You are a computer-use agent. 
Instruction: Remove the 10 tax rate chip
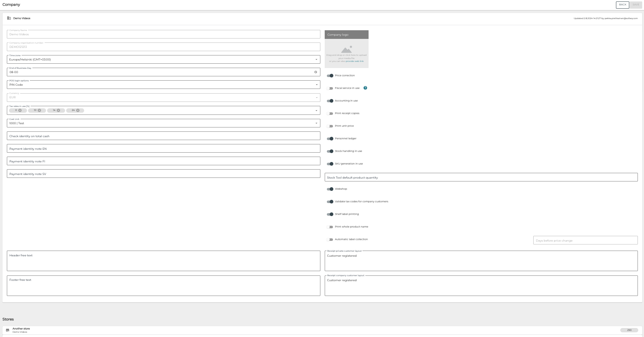pyautogui.click(x=40, y=111)
